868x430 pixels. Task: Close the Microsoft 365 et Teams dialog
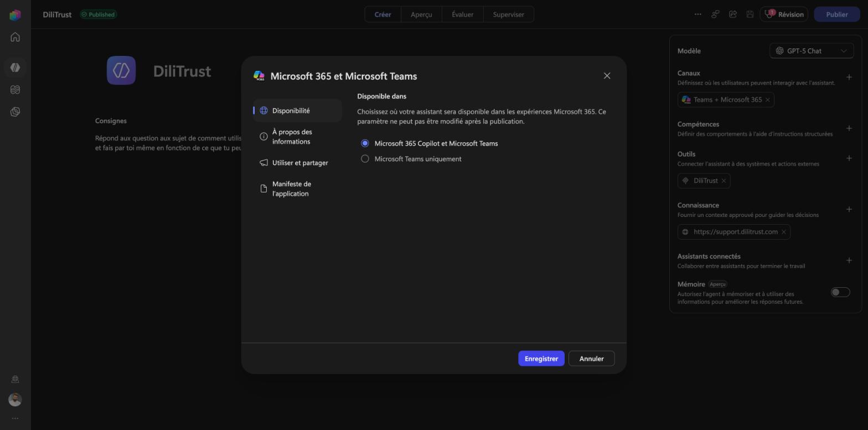coord(607,76)
